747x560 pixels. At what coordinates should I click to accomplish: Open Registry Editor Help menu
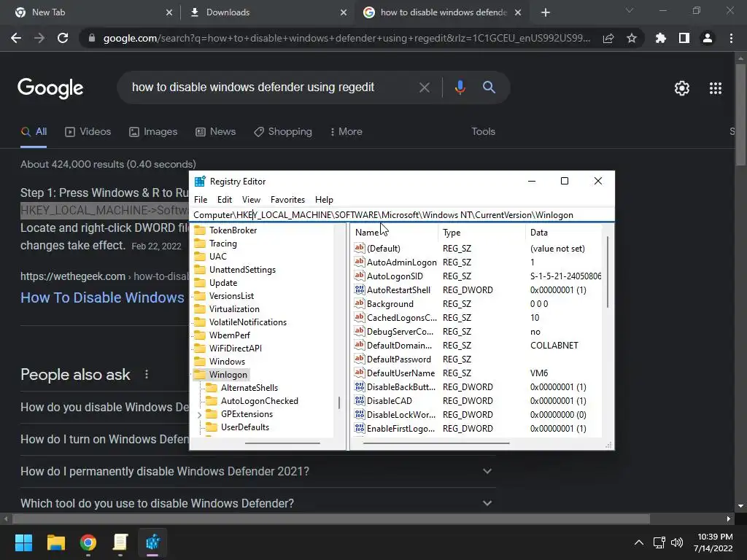tap(324, 200)
